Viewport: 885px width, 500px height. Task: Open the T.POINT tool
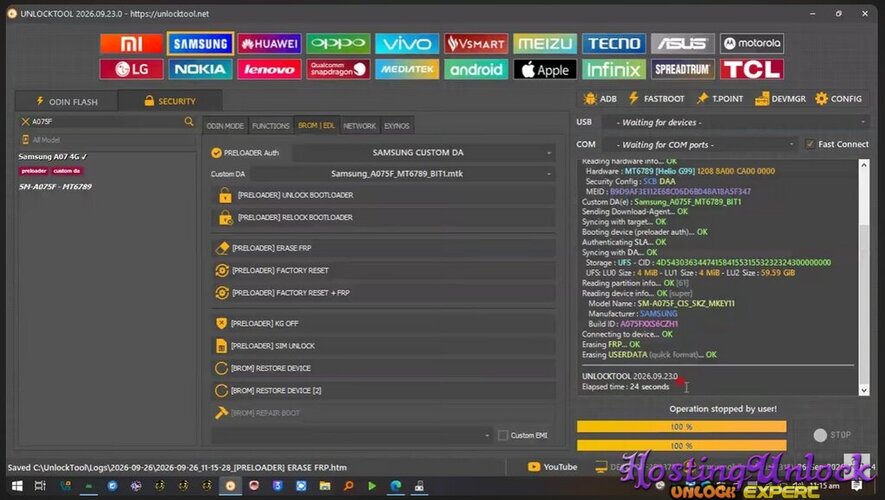coord(720,99)
